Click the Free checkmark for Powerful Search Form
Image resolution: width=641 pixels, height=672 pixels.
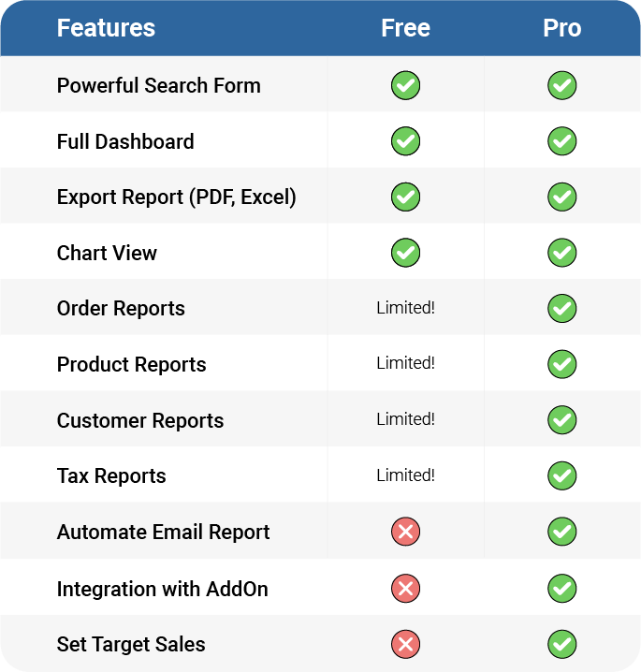(405, 85)
